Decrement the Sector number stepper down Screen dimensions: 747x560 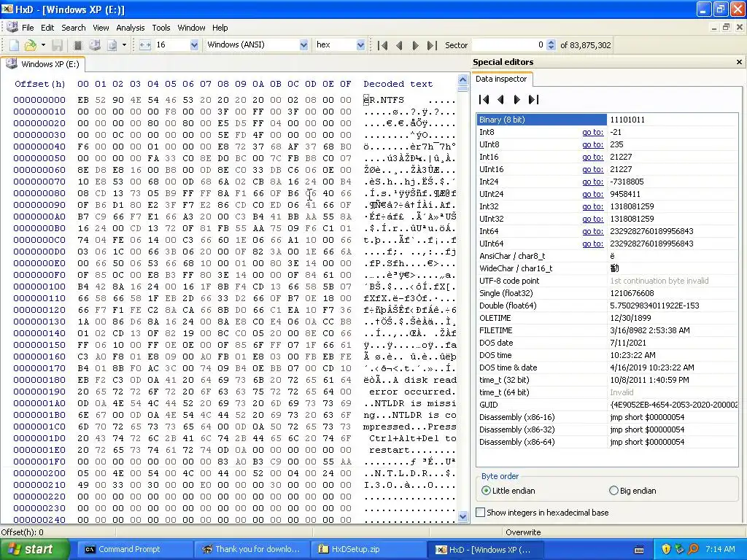click(x=551, y=48)
